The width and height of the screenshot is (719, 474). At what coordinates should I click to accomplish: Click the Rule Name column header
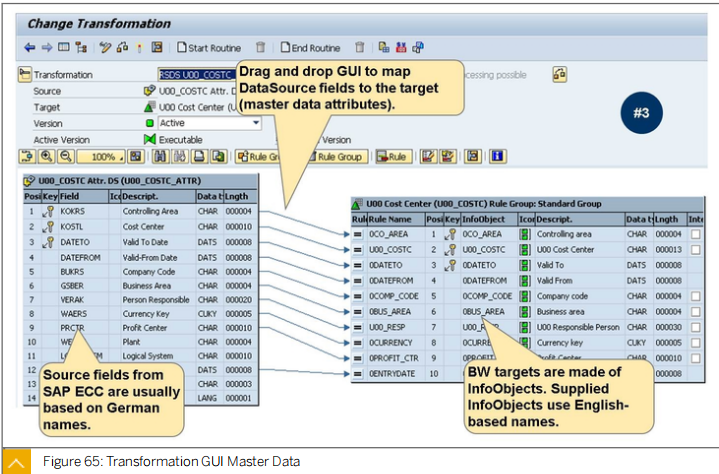pos(396,219)
